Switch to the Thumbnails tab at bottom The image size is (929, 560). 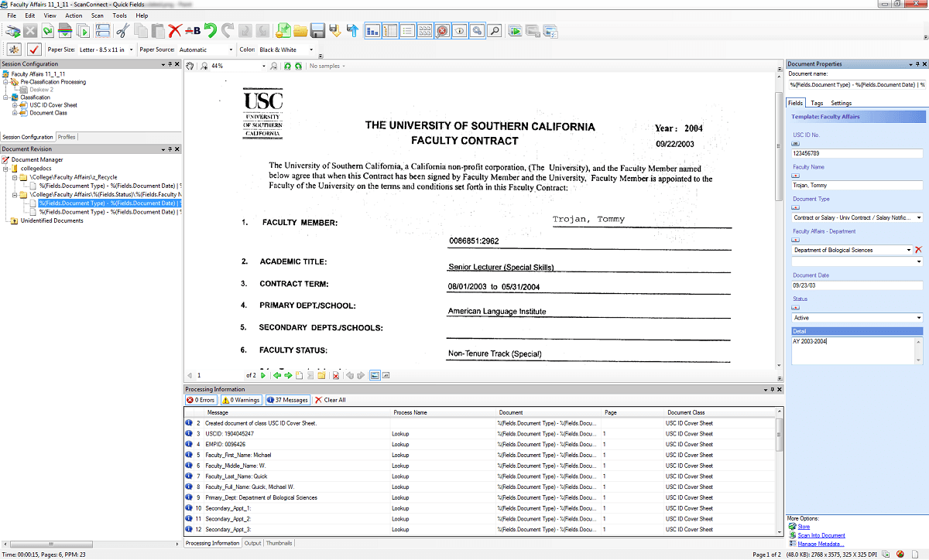279,543
